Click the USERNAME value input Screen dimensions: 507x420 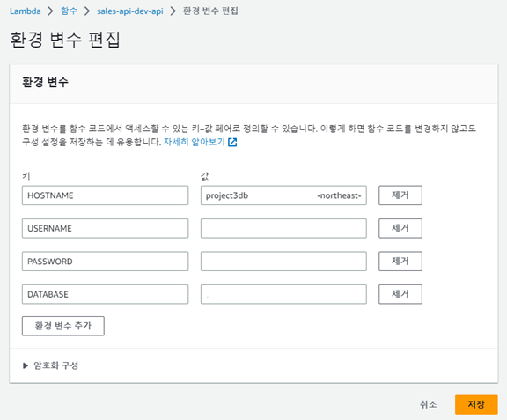283,228
